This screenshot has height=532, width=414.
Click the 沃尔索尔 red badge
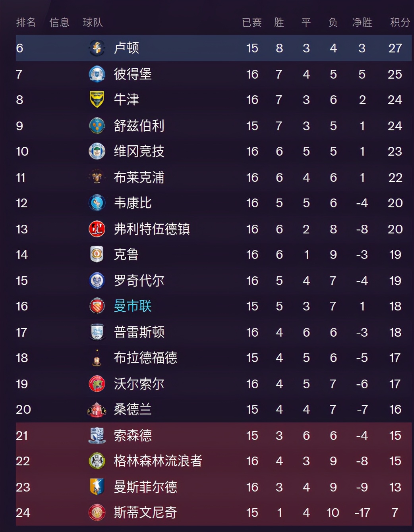(97, 384)
